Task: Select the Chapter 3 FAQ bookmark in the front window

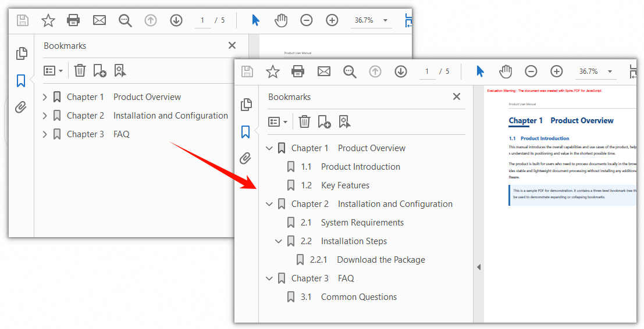Action: 322,278
